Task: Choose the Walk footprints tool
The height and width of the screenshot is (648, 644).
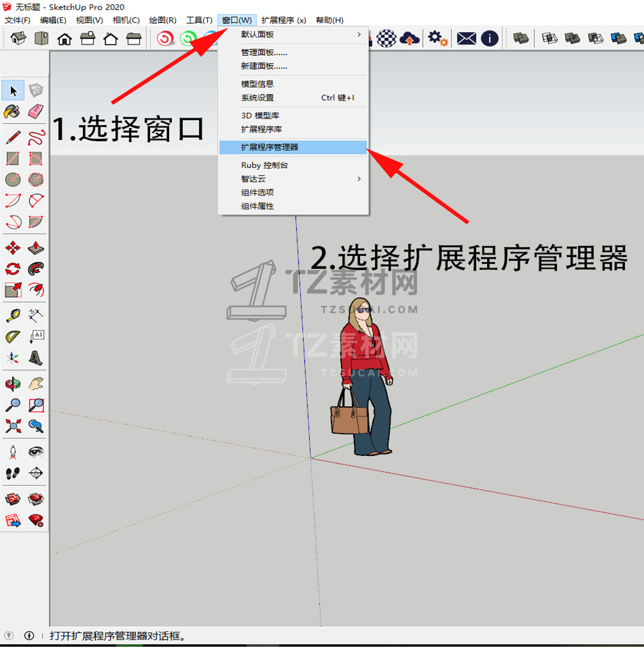Action: point(13,473)
